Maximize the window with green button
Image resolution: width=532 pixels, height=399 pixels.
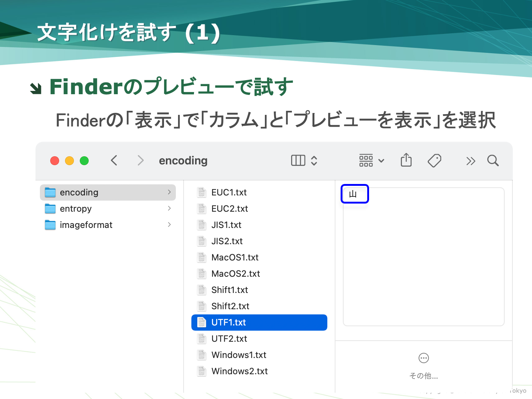(x=84, y=161)
